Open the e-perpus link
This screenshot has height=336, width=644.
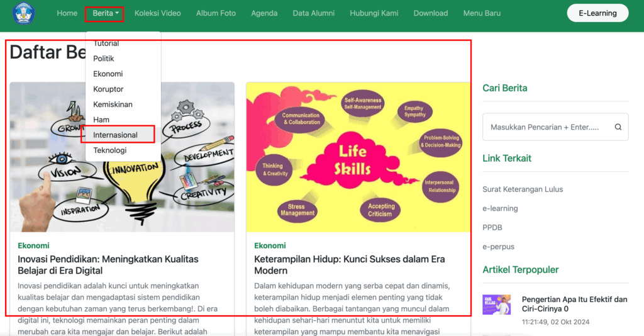pos(498,247)
